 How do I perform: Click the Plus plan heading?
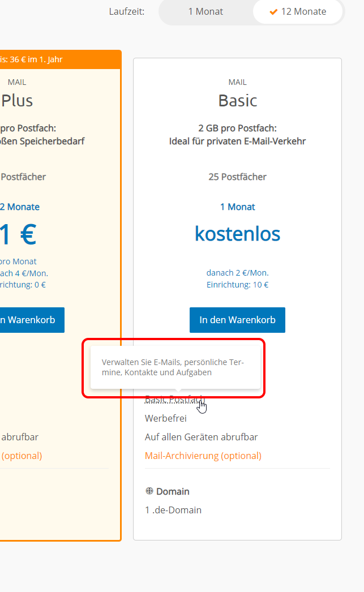tap(17, 101)
